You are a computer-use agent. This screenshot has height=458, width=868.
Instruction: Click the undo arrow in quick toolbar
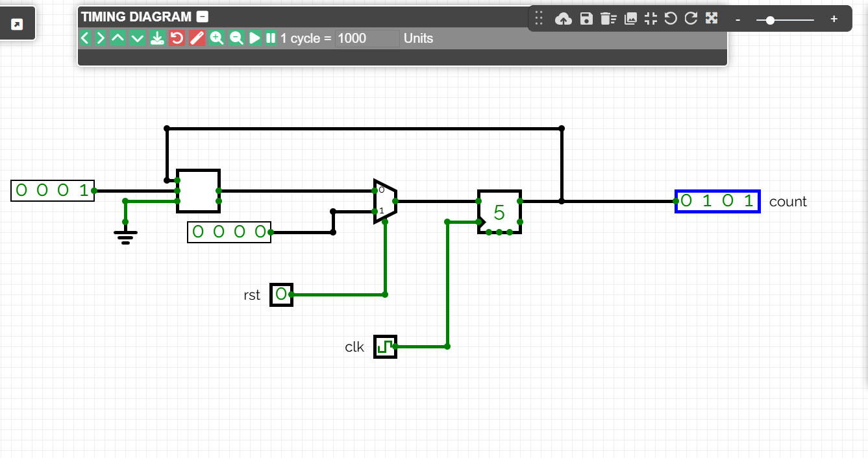tap(671, 19)
